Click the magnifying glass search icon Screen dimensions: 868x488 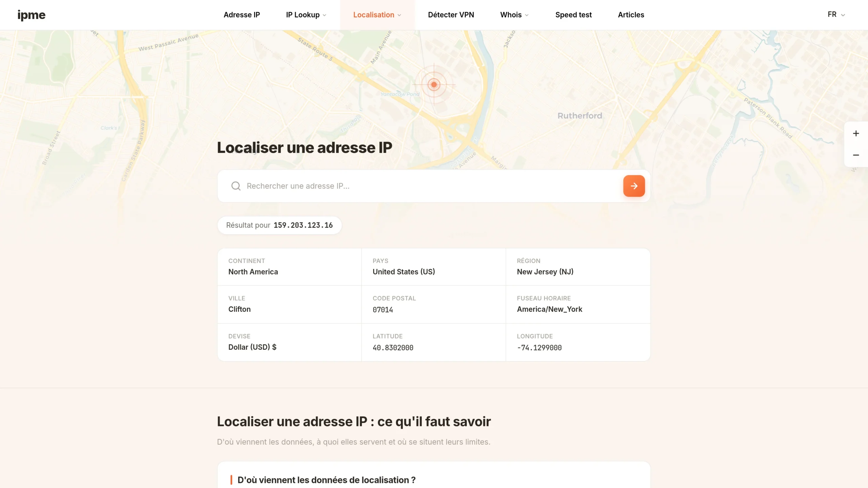[236, 186]
